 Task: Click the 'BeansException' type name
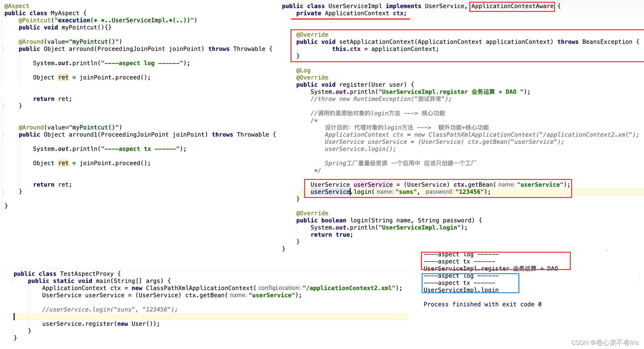pos(607,42)
